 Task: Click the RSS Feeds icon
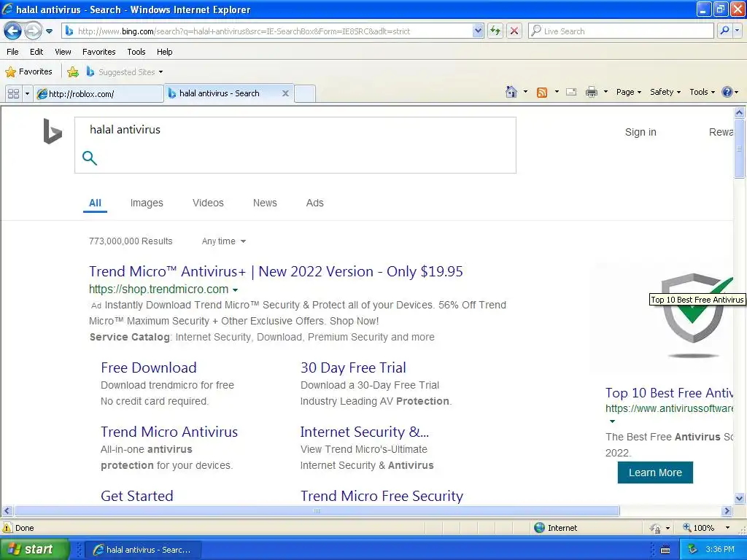point(542,93)
